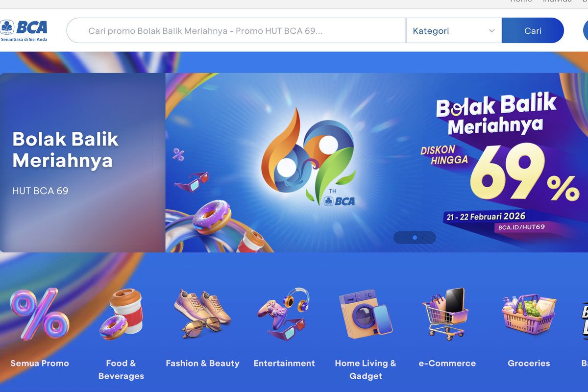Open the Bolak Balik Meriahnya 69% banner
588x392 pixels.
[x=376, y=163]
